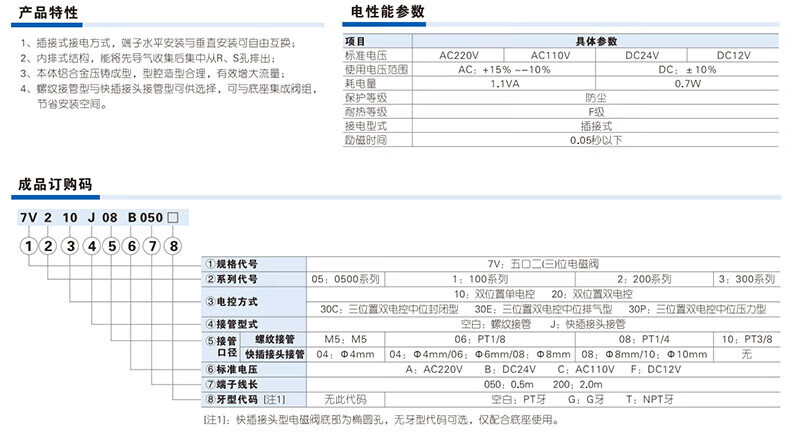Click circled number 1 under the order code
Image resolution: width=790 pixels, height=433 pixels.
click(x=29, y=246)
